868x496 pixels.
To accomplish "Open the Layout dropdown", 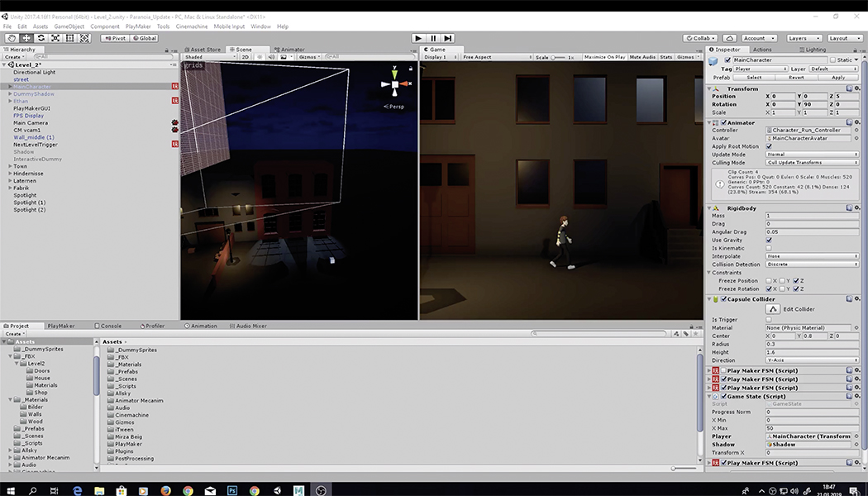I will [x=845, y=38].
